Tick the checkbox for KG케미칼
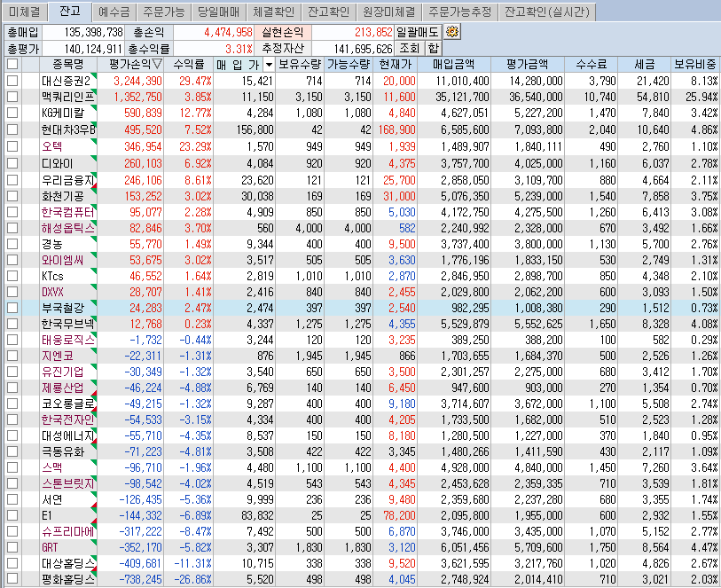 coord(12,113)
